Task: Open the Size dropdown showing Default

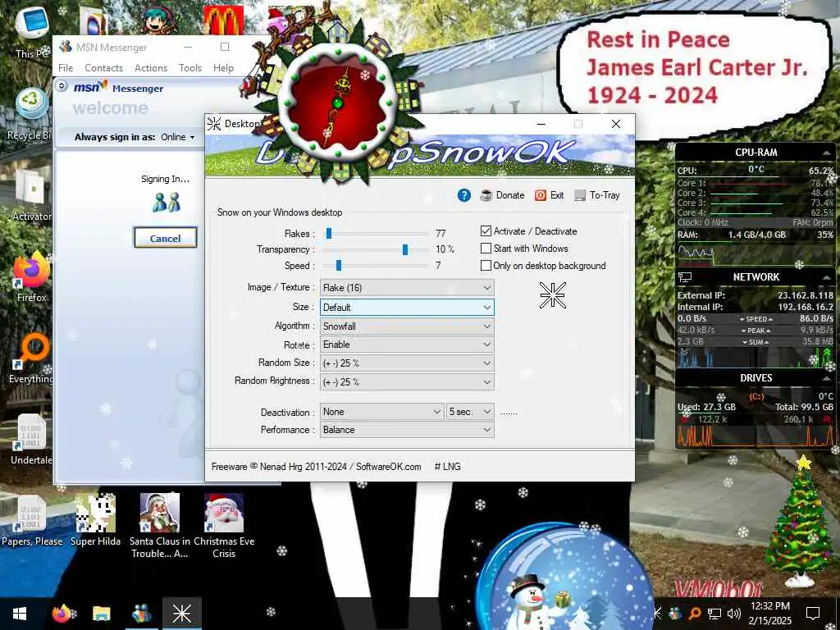Action: [407, 308]
